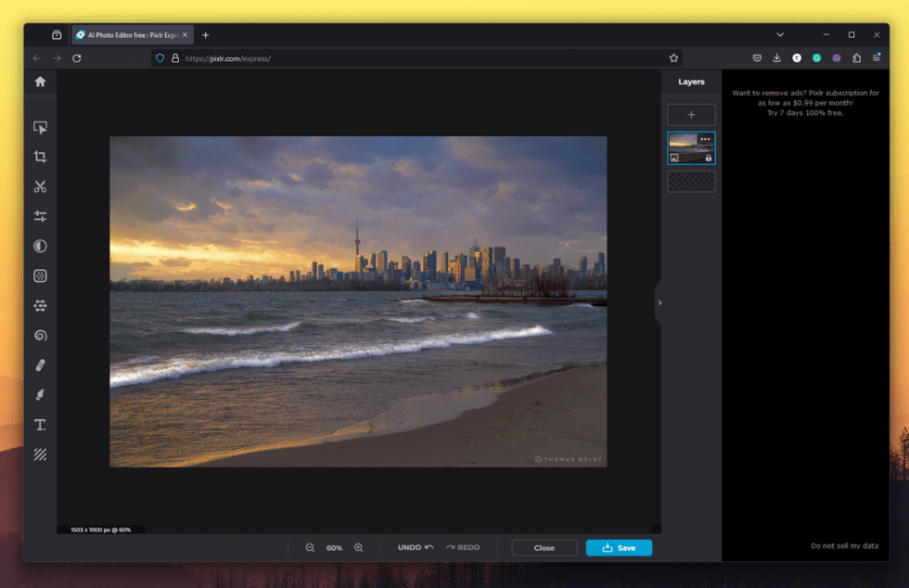Open a new browser tab

[205, 34]
